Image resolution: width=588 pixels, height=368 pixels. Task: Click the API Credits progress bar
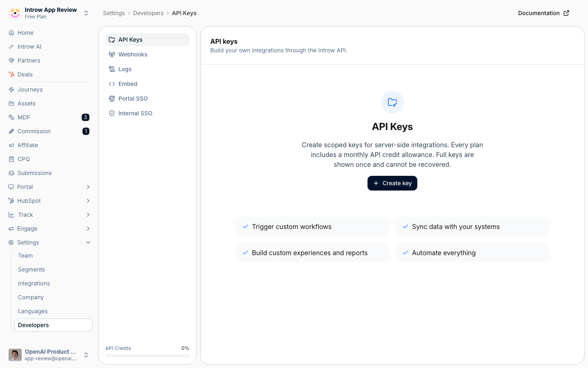click(147, 356)
